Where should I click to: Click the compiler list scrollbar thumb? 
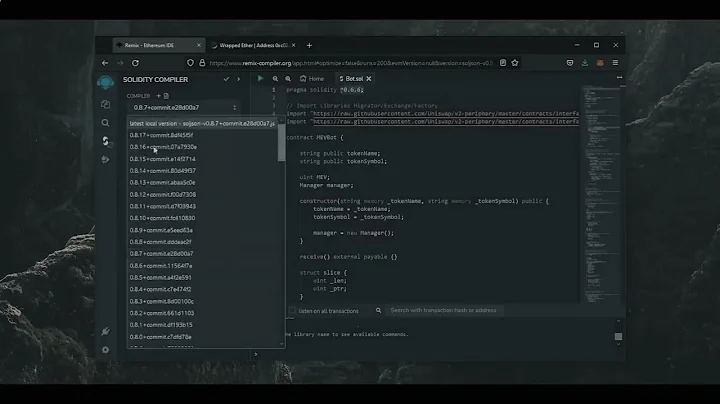[281, 142]
